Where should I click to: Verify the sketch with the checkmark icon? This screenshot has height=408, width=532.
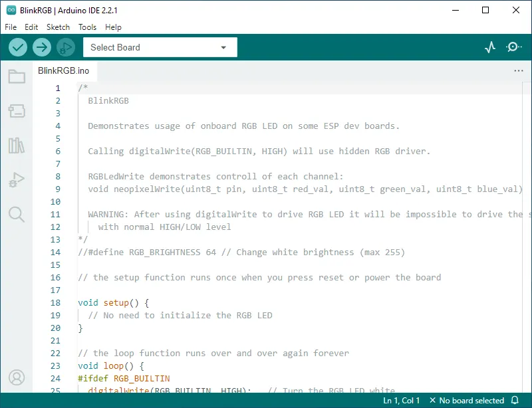tap(18, 47)
